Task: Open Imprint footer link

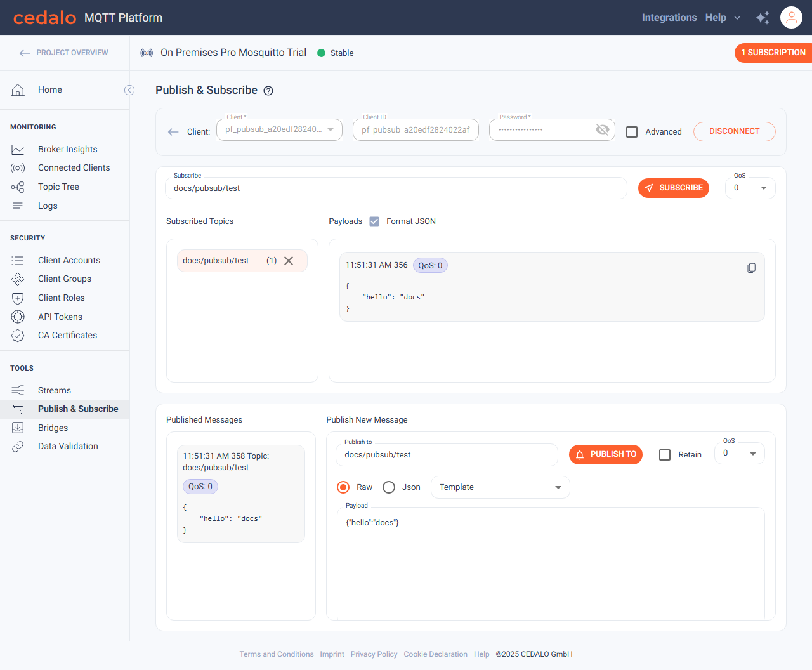Action: tap(332, 654)
